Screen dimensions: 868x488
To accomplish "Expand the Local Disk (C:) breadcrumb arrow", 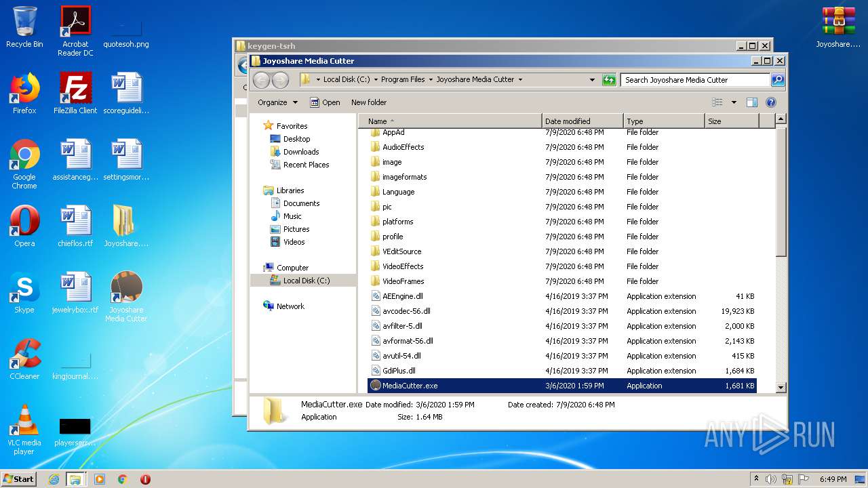I will pos(376,79).
